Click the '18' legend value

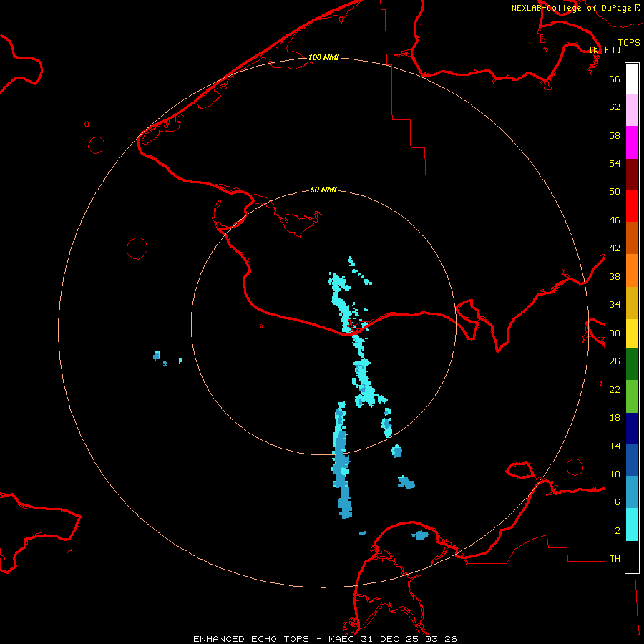click(x=615, y=418)
